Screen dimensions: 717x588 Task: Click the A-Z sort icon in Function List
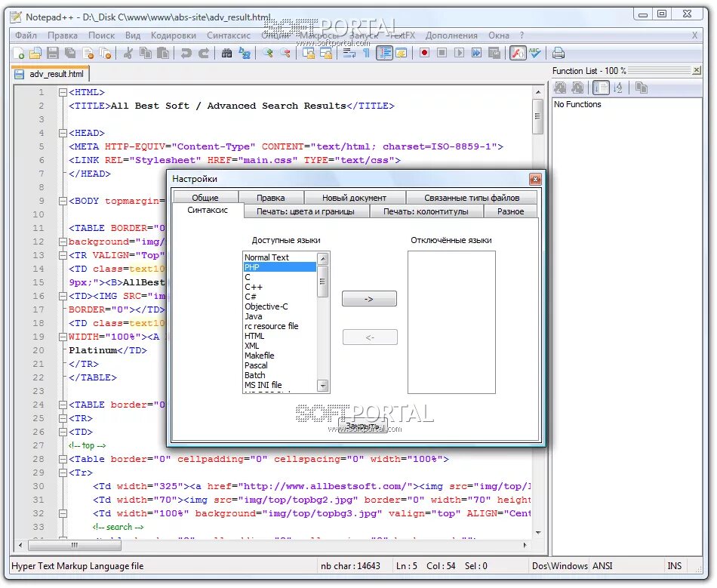pyautogui.click(x=618, y=88)
